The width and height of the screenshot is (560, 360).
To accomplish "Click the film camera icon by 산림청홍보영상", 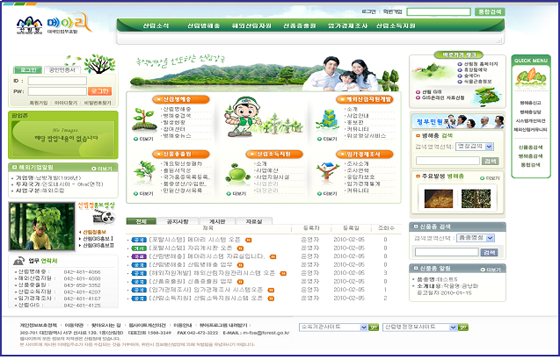I will (104, 217).
